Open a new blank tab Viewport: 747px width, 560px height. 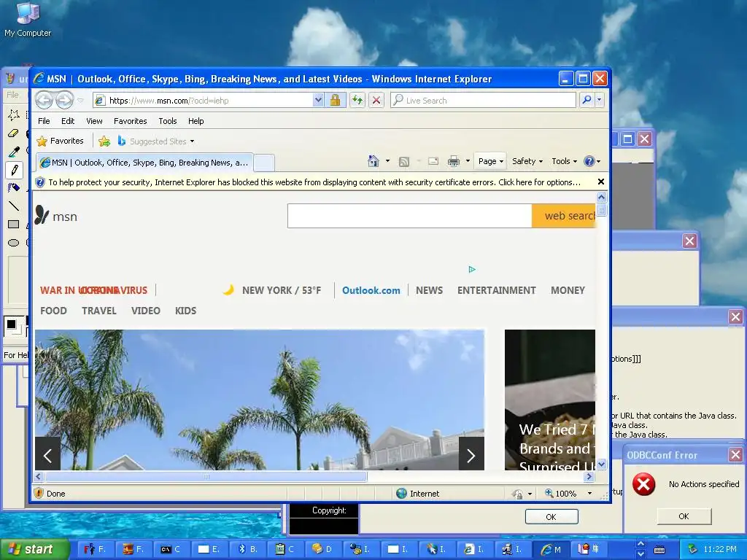point(263,163)
